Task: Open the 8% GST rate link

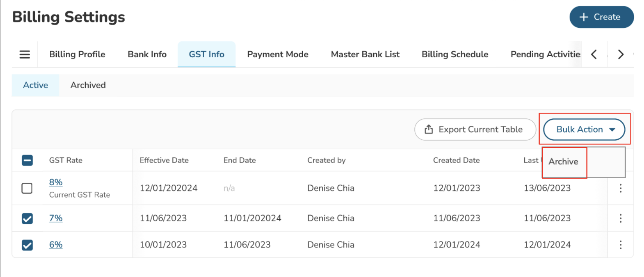Action: [56, 182]
